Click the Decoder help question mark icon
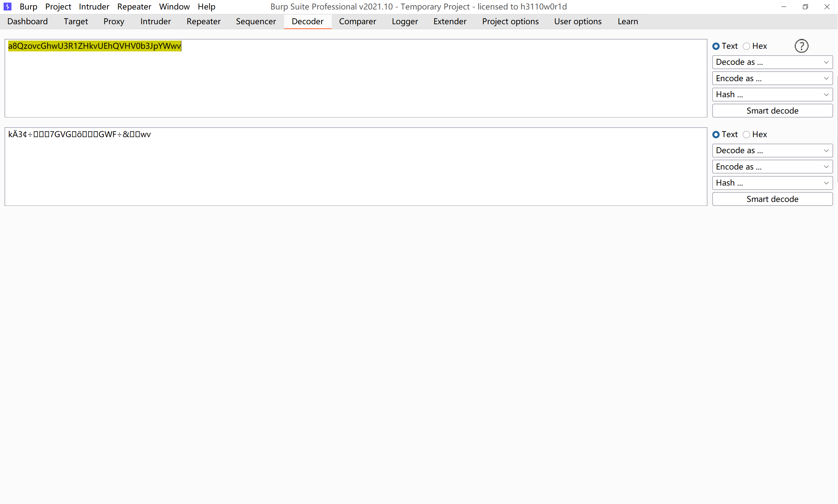Screen dimensions: 838x504 [x=801, y=46]
